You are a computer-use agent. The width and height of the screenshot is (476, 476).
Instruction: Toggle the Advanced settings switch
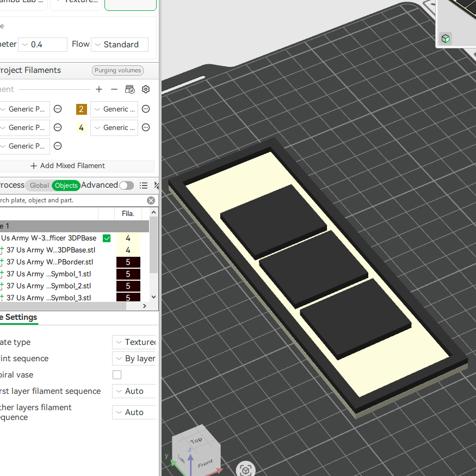tap(127, 185)
